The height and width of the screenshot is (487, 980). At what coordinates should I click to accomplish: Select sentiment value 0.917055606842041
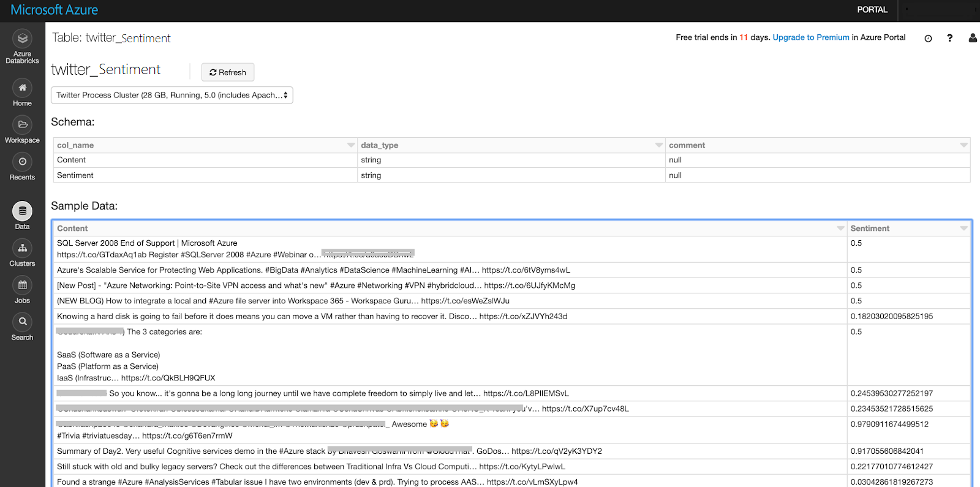(887, 451)
